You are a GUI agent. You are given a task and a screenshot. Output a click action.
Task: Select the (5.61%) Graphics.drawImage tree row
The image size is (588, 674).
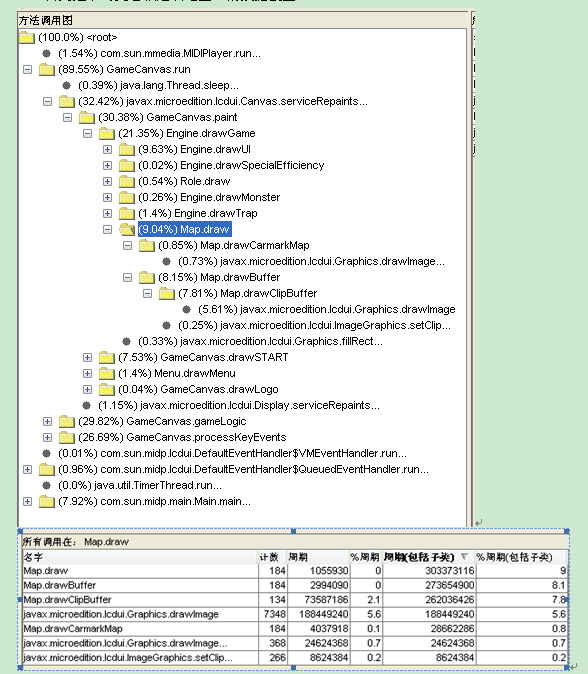click(327, 309)
